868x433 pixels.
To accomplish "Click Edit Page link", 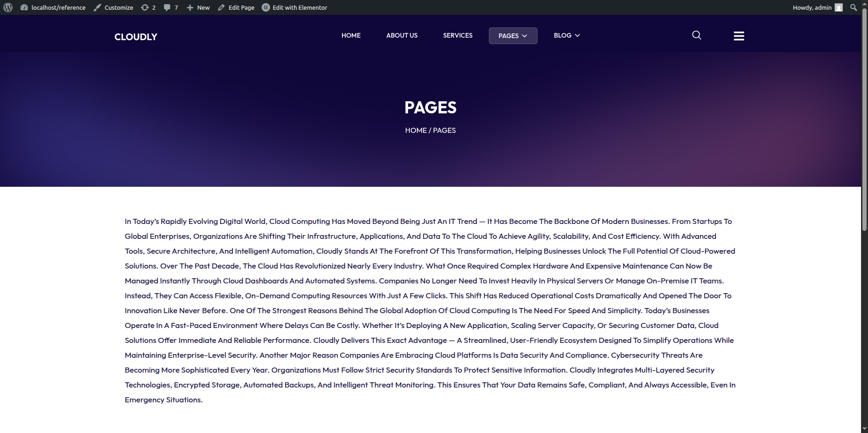I will pyautogui.click(x=236, y=7).
